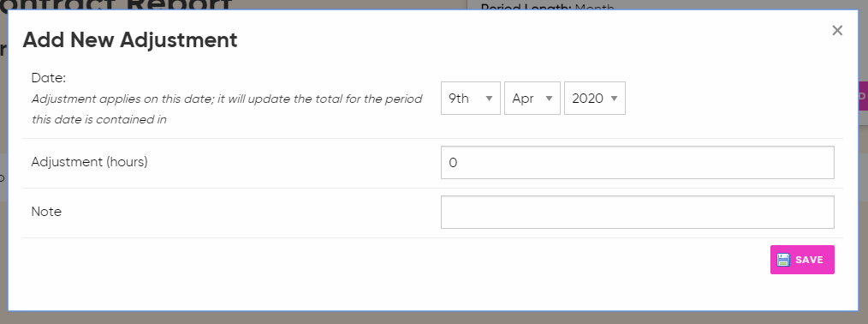Open the year dropdown showing 2020
Viewport: 868px width, 324px height.
tap(595, 99)
